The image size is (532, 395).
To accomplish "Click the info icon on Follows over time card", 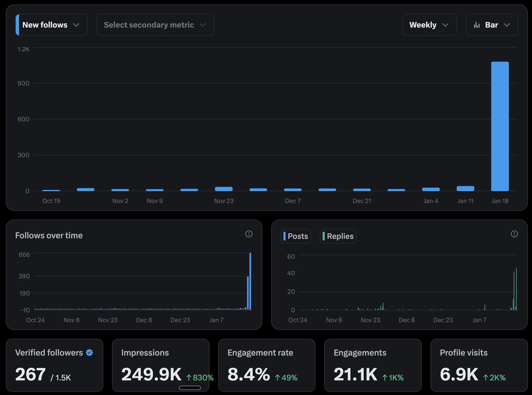I will pyautogui.click(x=249, y=234).
